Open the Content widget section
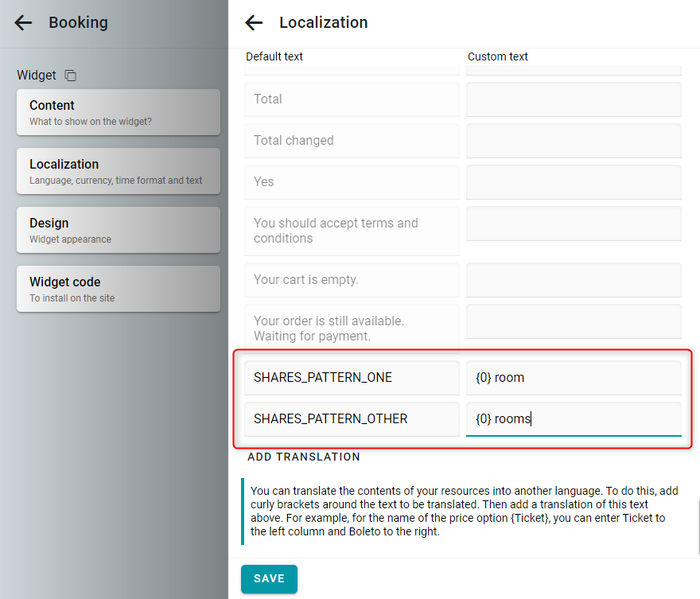 [119, 112]
